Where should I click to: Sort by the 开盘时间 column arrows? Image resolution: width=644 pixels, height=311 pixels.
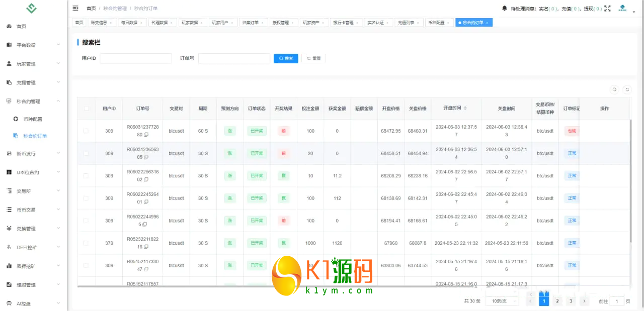click(465, 109)
